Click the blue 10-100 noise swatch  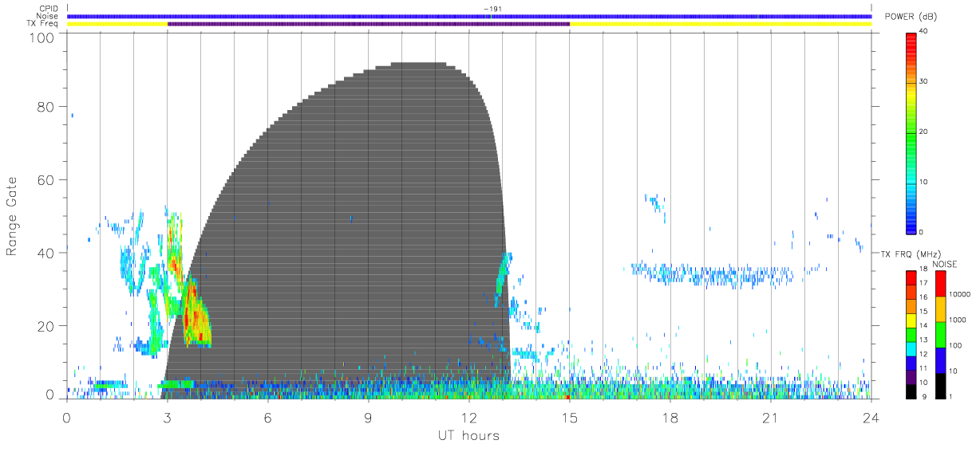coord(942,360)
